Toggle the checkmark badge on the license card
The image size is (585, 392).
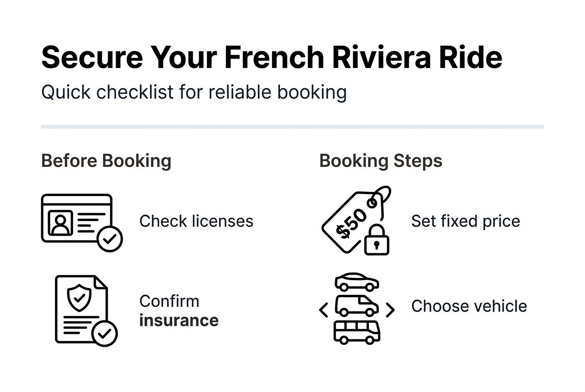pos(110,239)
